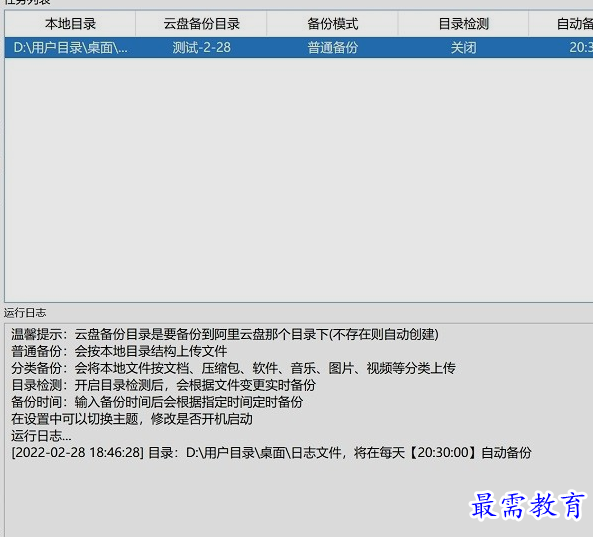Click the 普通备份 mode cell

[332, 48]
